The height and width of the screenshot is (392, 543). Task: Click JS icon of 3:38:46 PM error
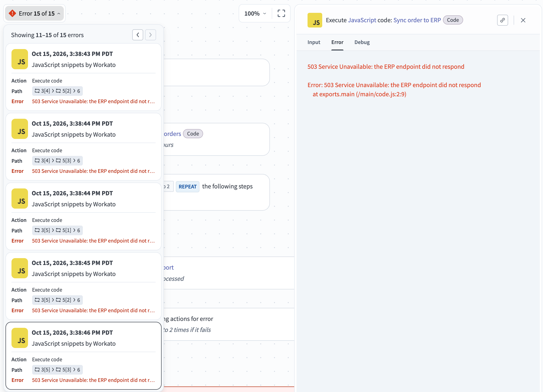click(20, 338)
